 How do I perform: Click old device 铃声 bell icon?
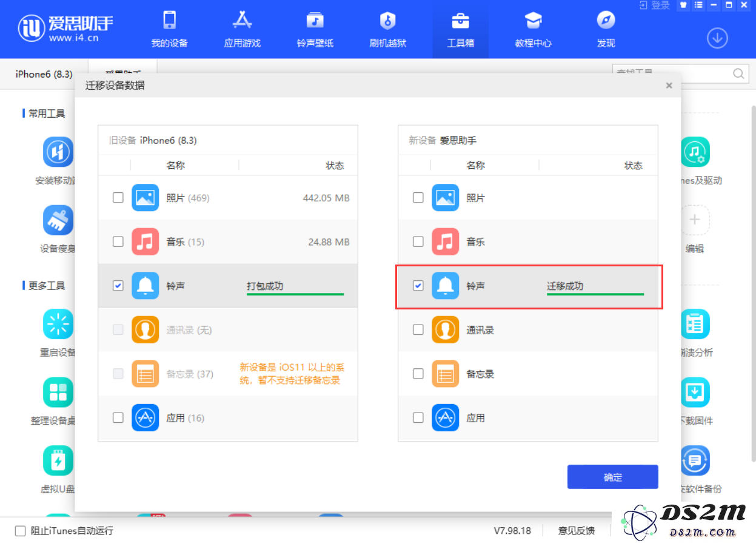(146, 286)
